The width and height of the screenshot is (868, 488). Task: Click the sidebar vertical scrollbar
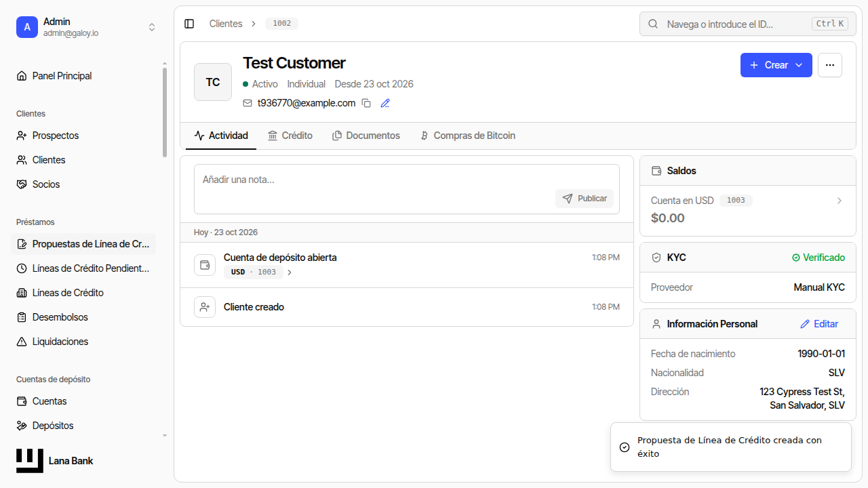(164, 113)
